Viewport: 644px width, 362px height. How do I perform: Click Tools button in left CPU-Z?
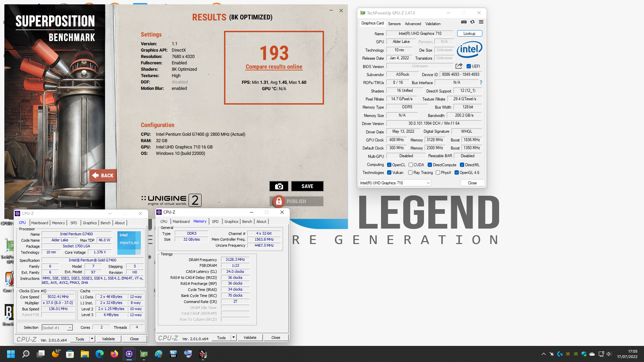(x=80, y=339)
